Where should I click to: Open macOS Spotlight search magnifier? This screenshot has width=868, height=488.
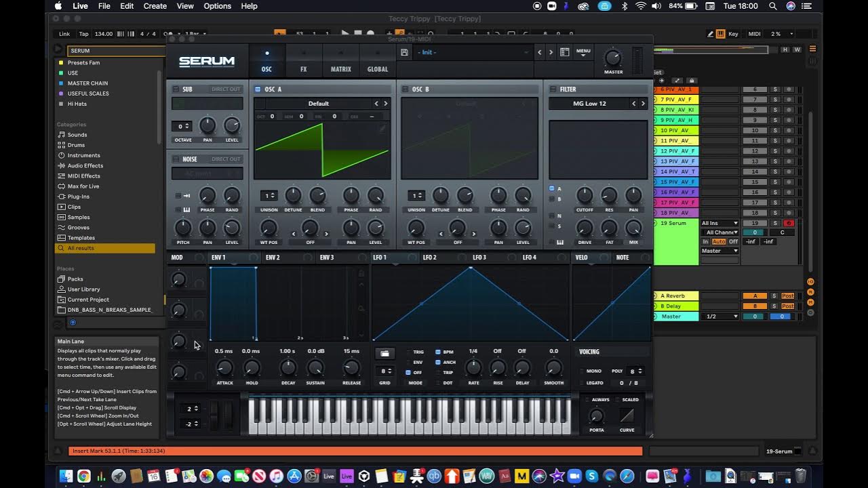[773, 6]
